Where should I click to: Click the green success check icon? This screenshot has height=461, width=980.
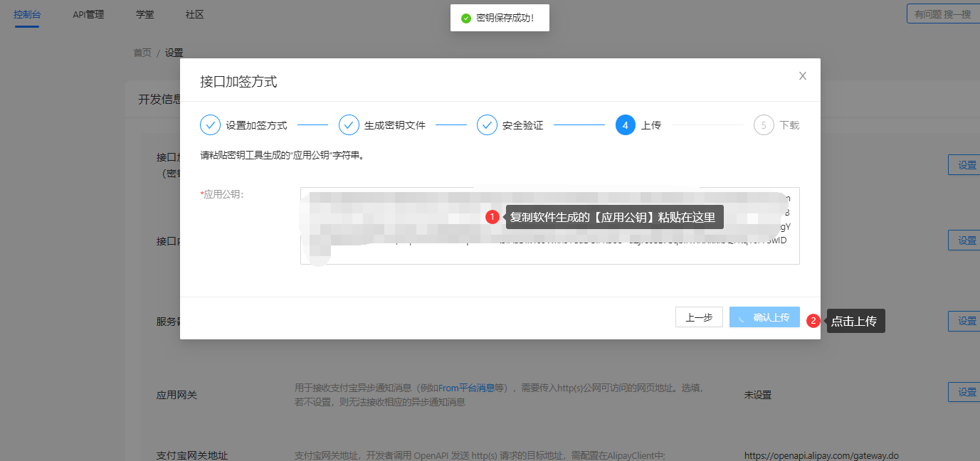(465, 18)
